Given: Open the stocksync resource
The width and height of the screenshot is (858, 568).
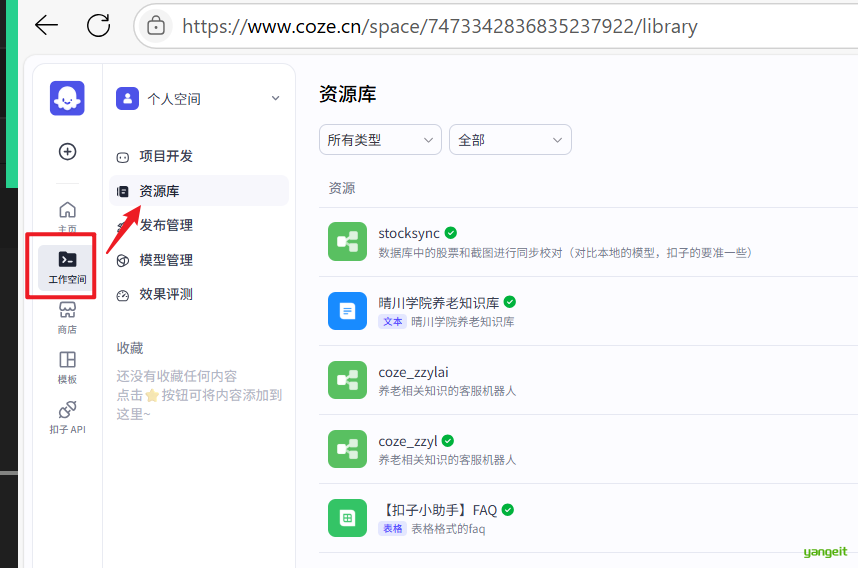Looking at the screenshot, I should point(409,233).
